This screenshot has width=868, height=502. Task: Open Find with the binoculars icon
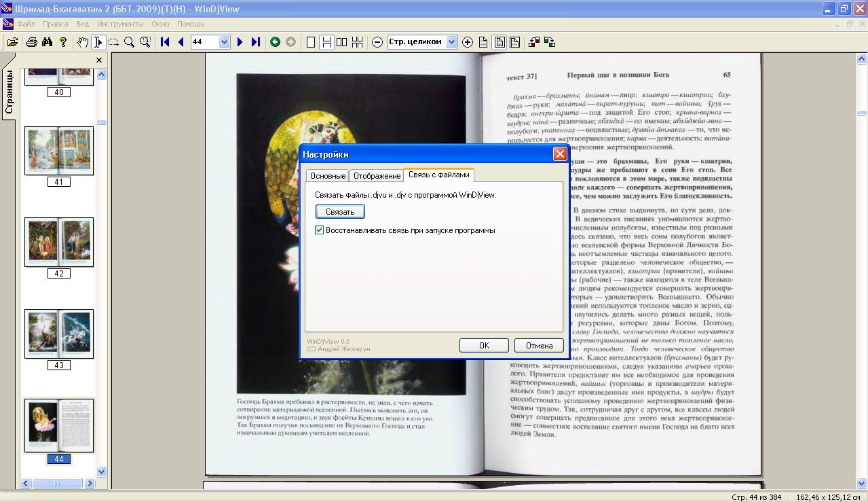(48, 42)
